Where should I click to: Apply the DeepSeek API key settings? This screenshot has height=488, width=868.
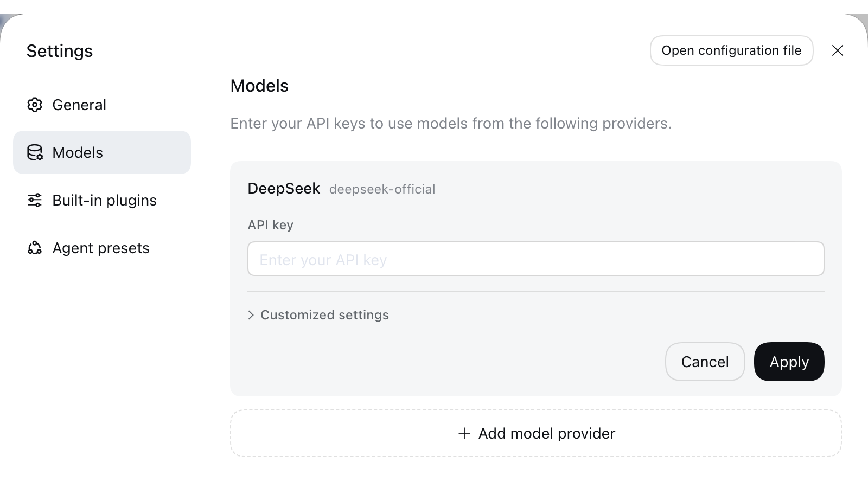coord(789,362)
